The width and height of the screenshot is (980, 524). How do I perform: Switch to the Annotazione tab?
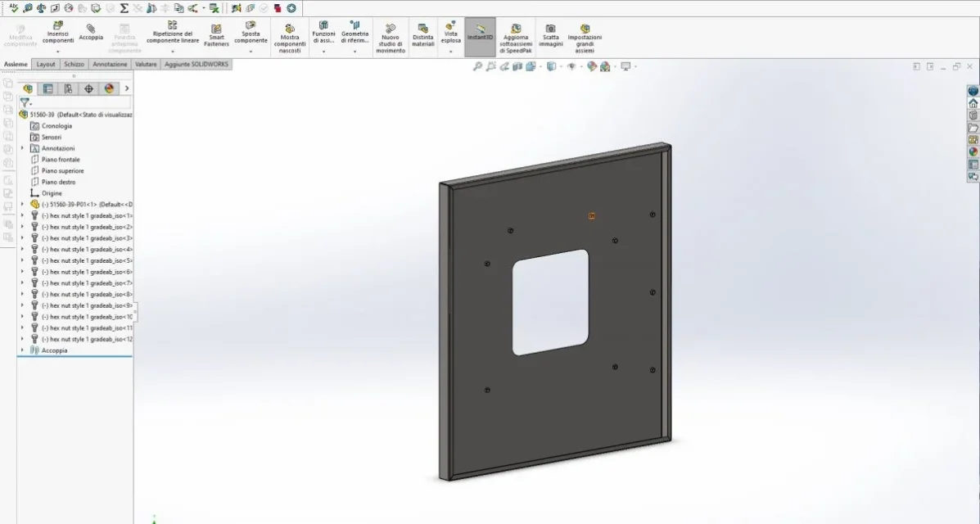[110, 65]
